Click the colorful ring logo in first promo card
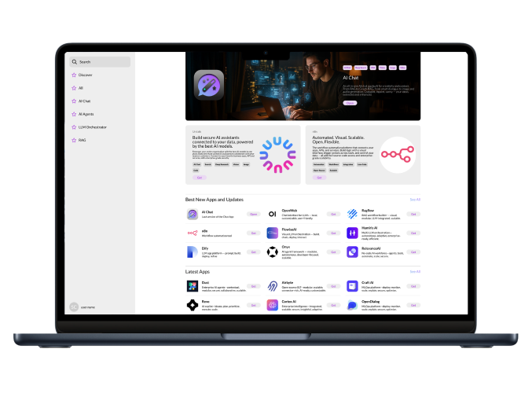 click(x=277, y=155)
